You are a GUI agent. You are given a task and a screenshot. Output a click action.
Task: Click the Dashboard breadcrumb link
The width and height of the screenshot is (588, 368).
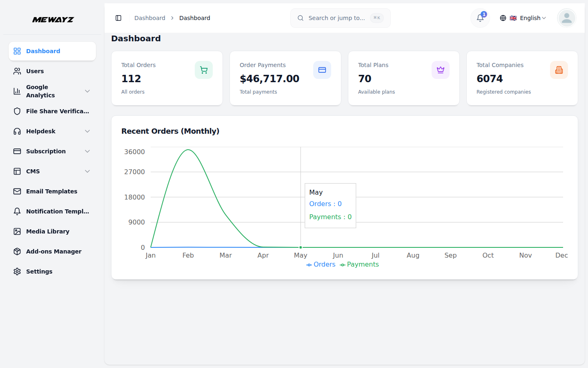pyautogui.click(x=149, y=18)
